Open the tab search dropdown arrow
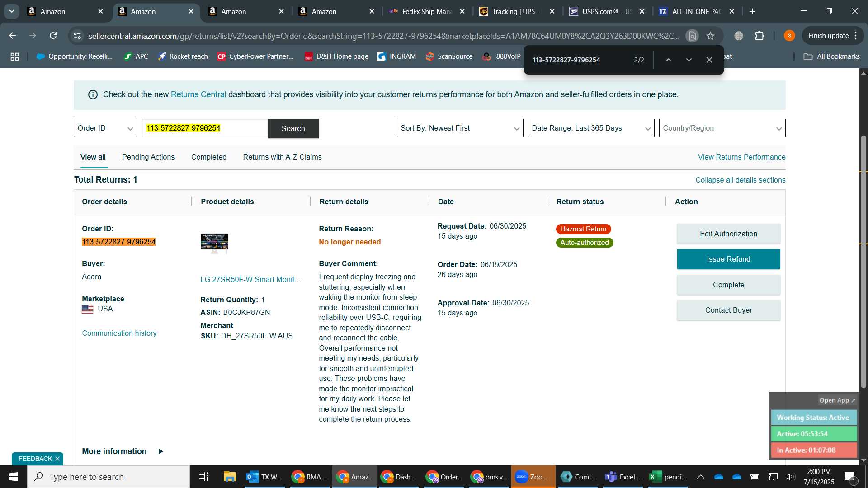This screenshot has width=868, height=488. click(11, 11)
